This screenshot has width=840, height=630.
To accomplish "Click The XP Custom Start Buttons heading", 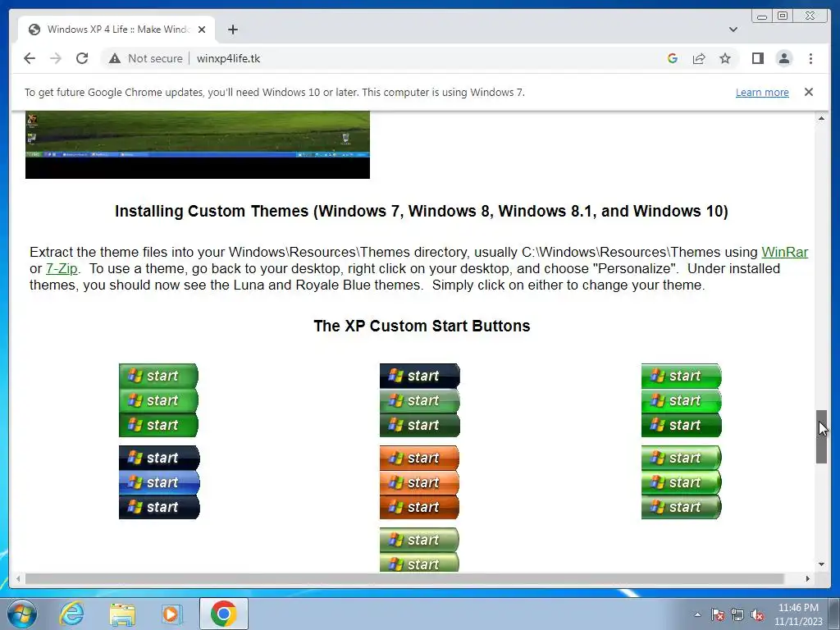I will [422, 326].
